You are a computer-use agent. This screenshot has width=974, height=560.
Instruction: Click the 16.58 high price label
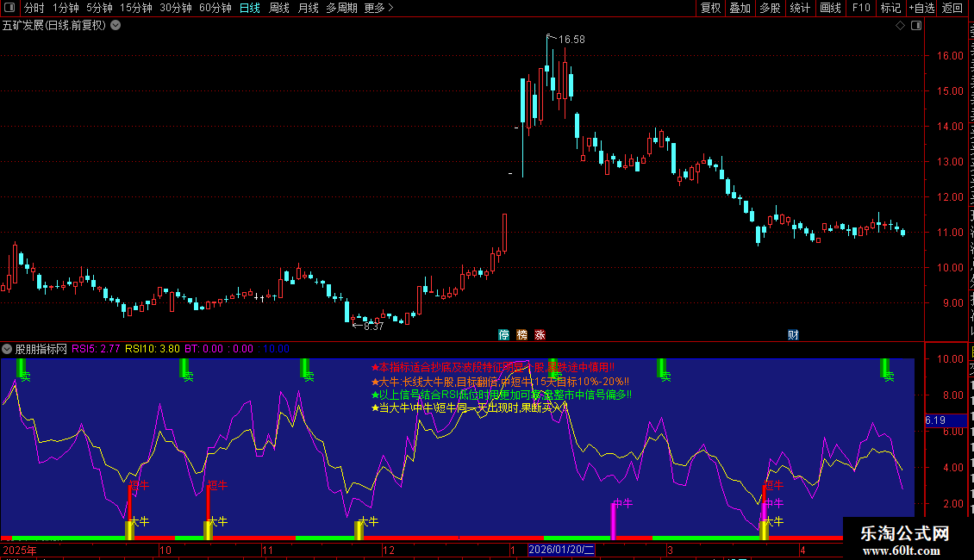coord(571,39)
